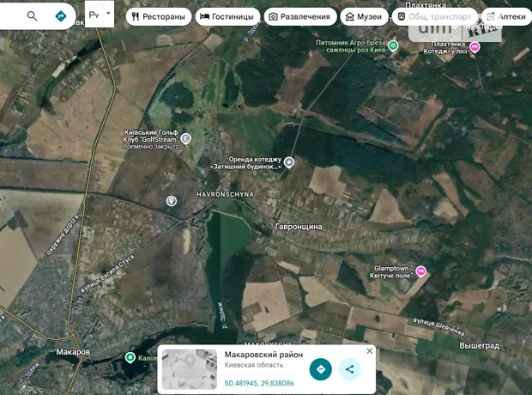Click the search magnifier icon
This screenshot has height=395, width=532.
click(x=33, y=16)
